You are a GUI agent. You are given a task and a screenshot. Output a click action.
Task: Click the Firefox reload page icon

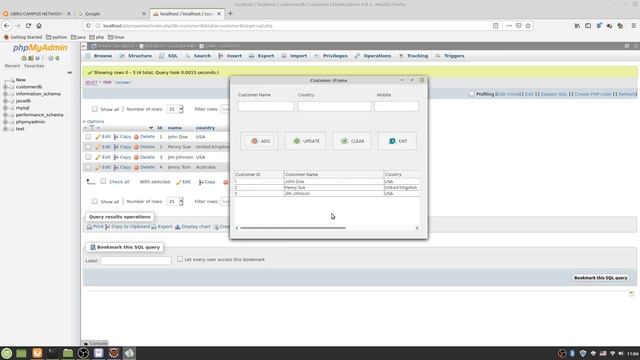28,25
